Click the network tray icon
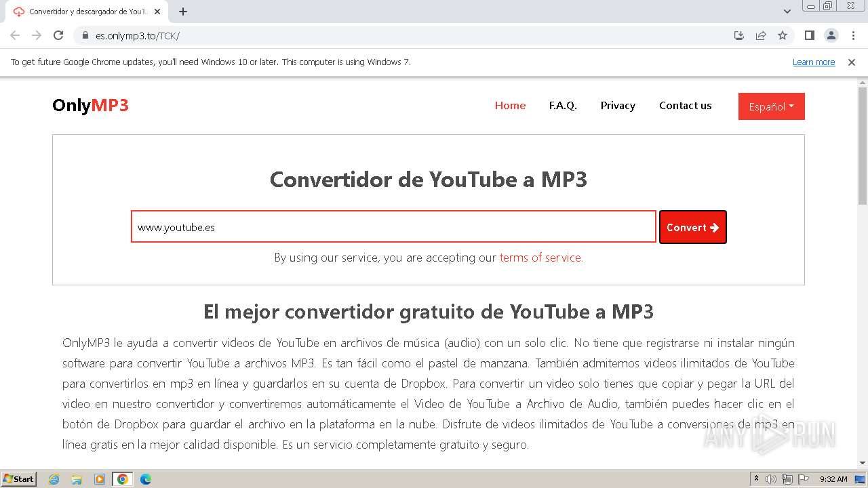 click(787, 479)
